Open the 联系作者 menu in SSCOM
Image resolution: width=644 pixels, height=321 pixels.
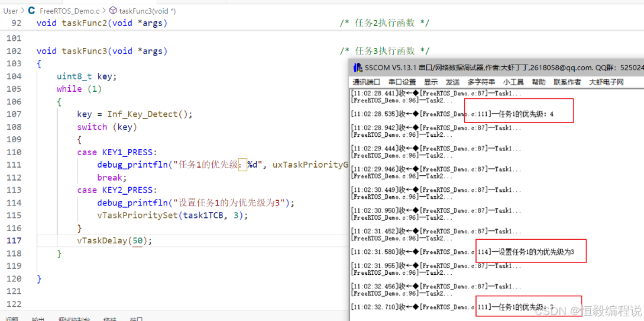pyautogui.click(x=567, y=82)
